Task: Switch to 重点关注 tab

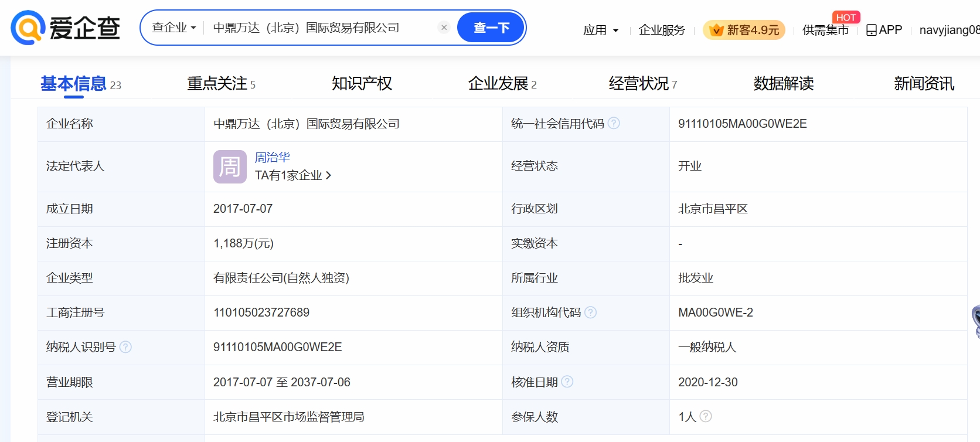Action: click(x=221, y=84)
